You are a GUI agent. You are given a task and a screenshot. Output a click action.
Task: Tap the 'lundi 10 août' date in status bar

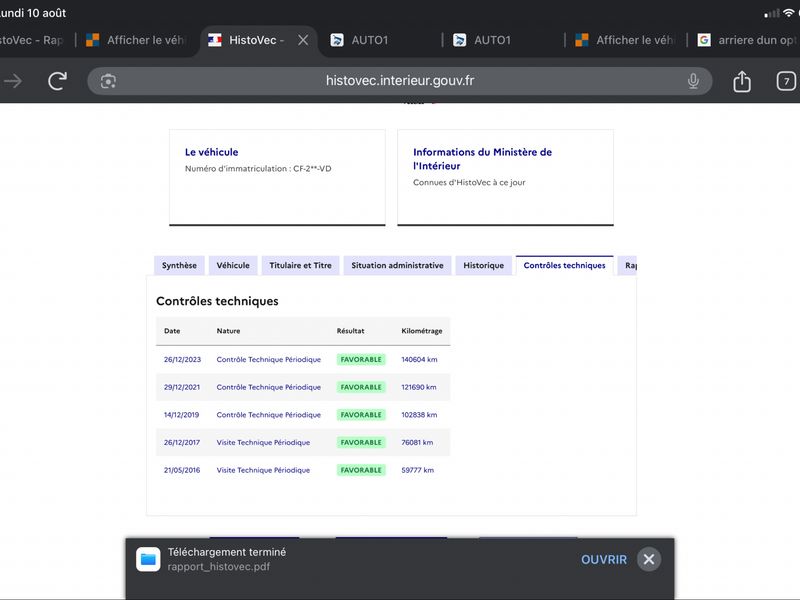[33, 13]
